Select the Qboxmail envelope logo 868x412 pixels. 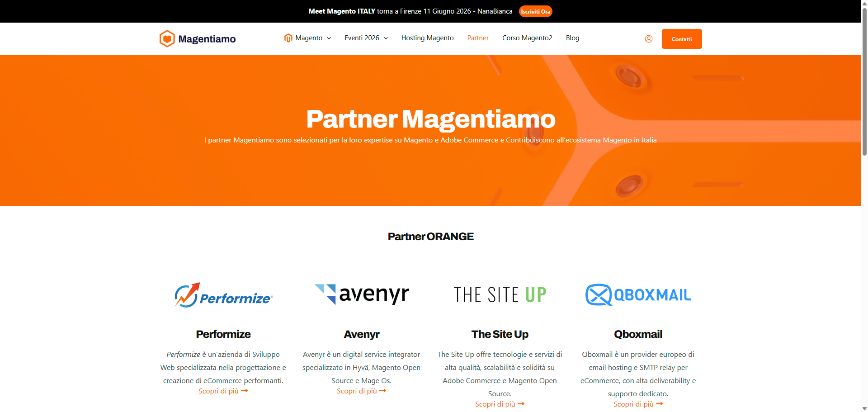(598, 294)
